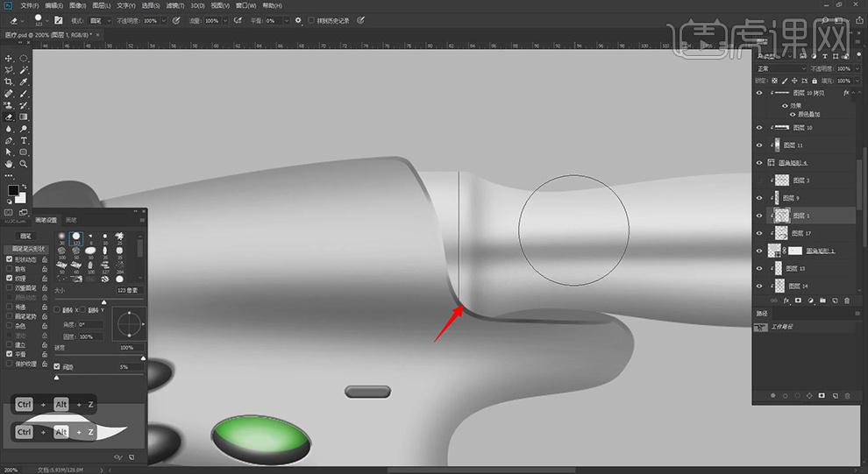Activate the Type tool

click(24, 140)
